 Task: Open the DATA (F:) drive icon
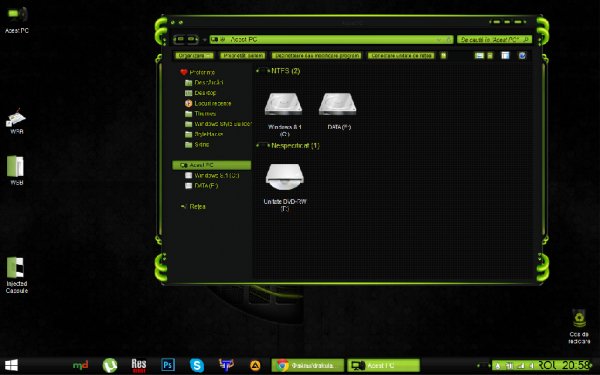(x=338, y=104)
